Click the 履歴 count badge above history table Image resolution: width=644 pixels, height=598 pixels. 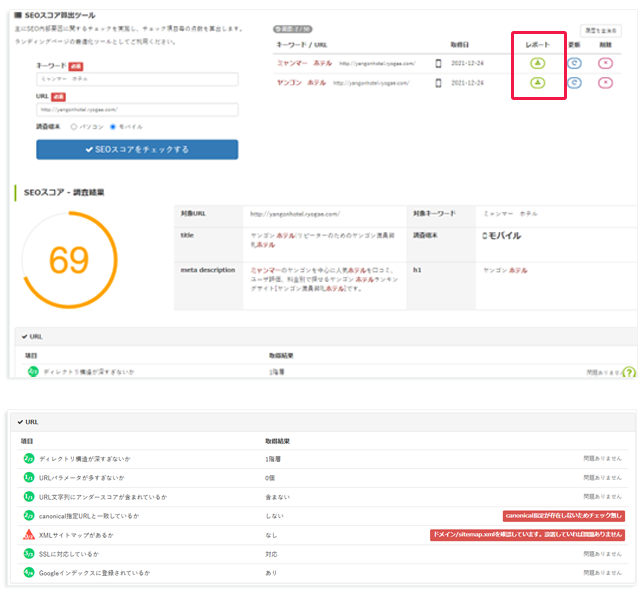pyautogui.click(x=292, y=29)
